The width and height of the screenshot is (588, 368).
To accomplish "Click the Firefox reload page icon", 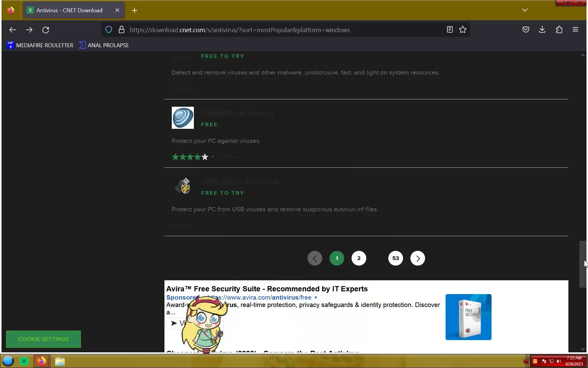I will coord(46,30).
